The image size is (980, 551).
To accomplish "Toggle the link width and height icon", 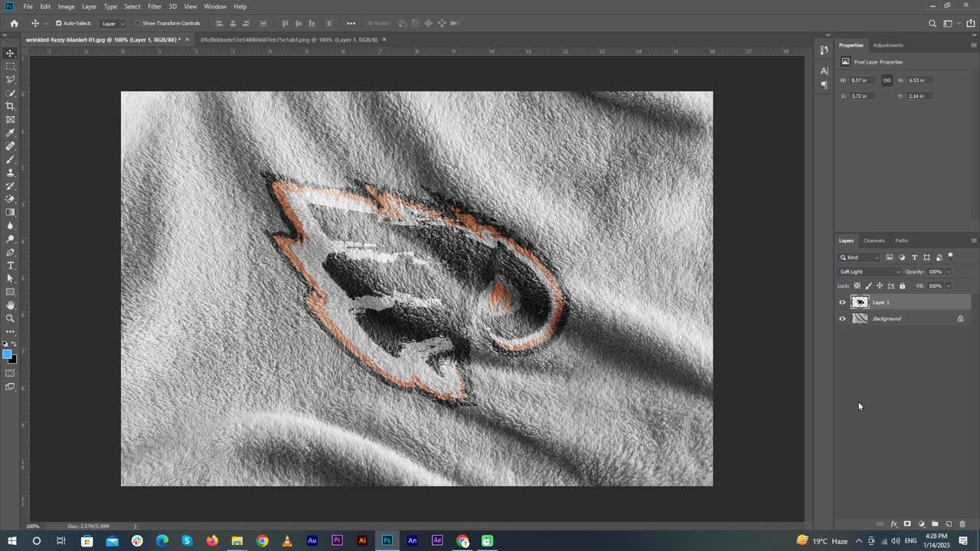I will [x=887, y=80].
